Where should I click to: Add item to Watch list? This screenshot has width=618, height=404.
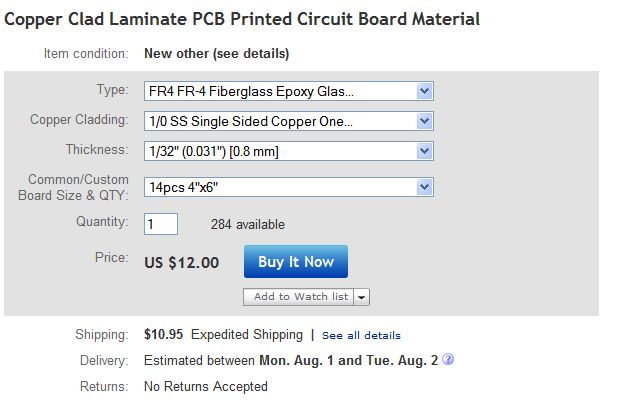[x=298, y=297]
